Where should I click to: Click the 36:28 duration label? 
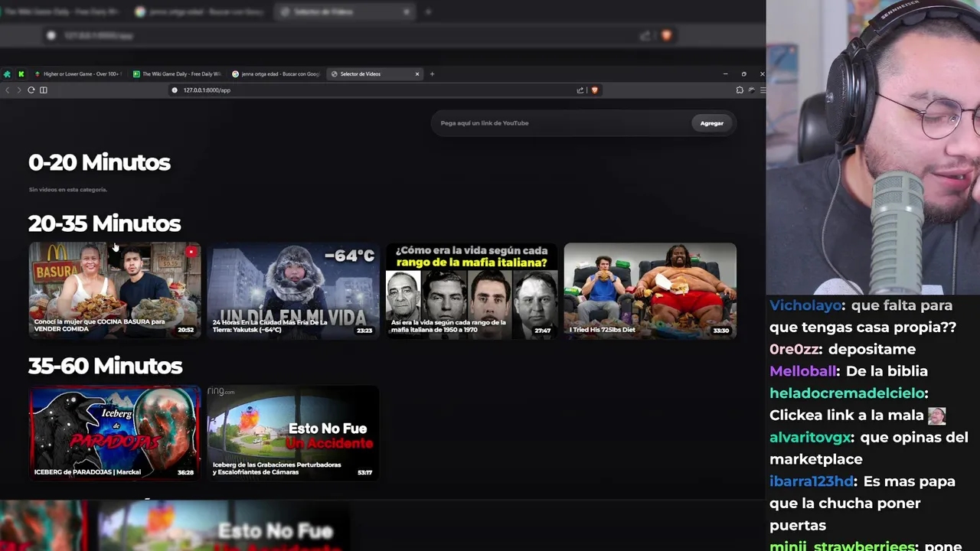pos(185,473)
